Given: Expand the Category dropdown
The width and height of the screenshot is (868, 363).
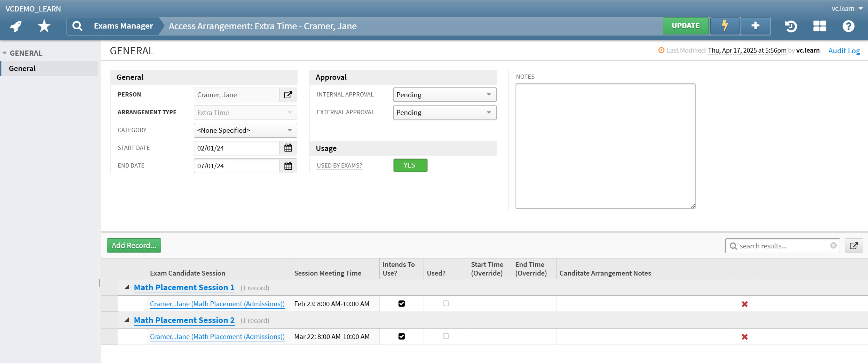Looking at the screenshot, I should [245, 130].
